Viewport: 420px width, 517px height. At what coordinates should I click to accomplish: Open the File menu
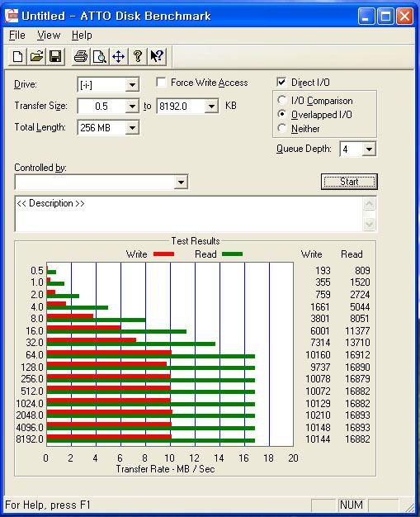pyautogui.click(x=17, y=36)
